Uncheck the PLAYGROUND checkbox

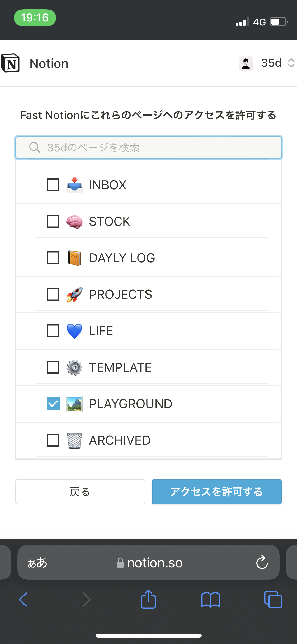tap(53, 404)
